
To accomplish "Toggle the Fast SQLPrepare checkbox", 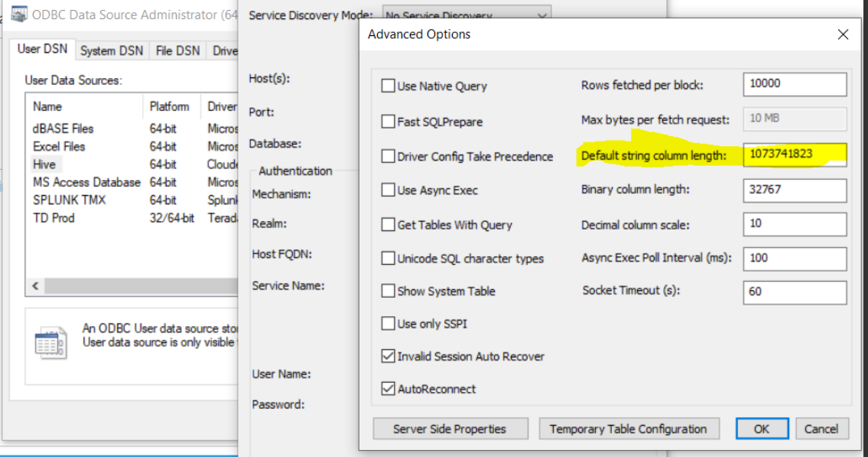I will tap(388, 122).
